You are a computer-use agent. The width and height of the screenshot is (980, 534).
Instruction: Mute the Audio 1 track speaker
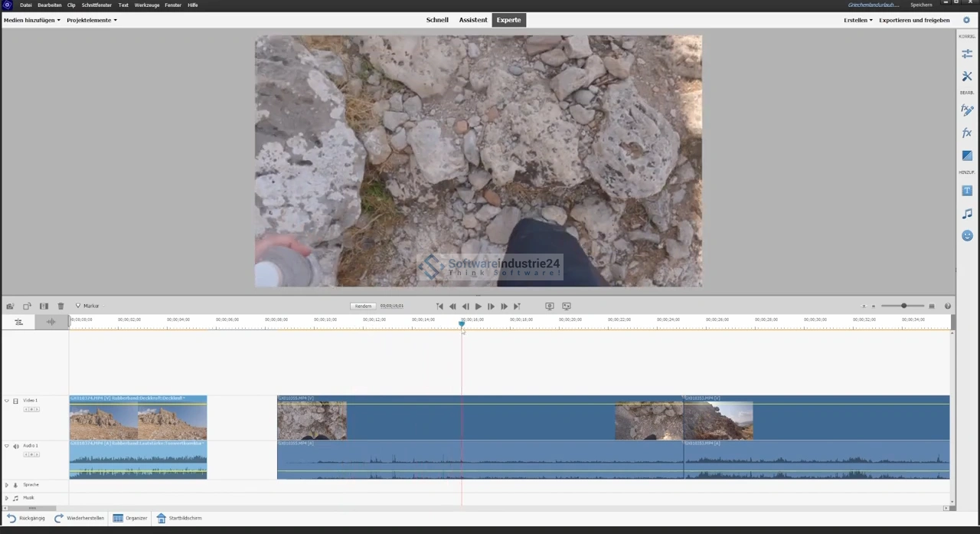[16, 446]
